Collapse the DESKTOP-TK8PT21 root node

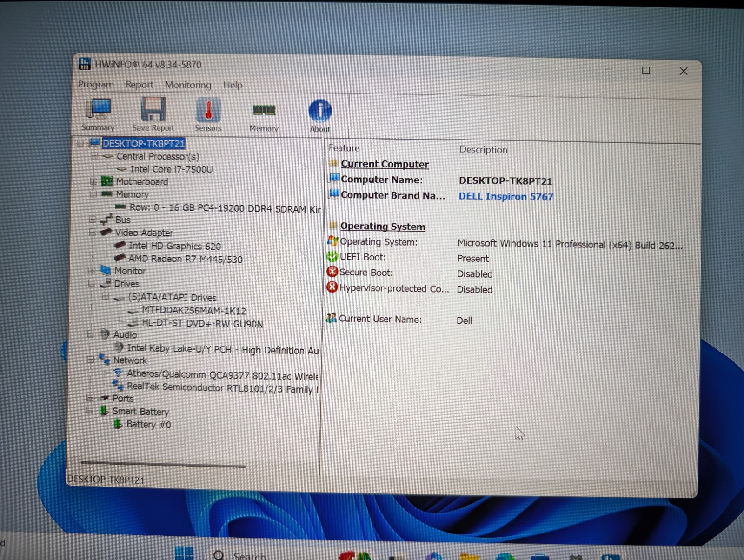click(80, 142)
